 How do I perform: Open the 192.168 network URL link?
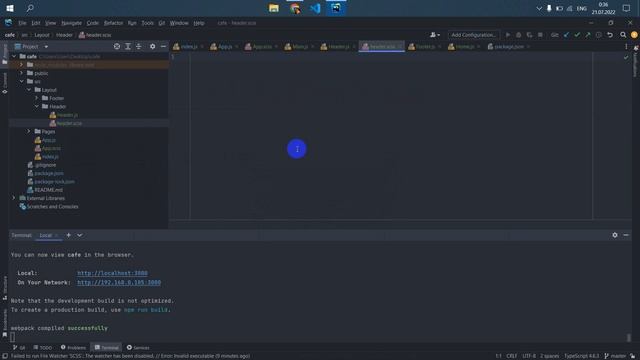click(119, 282)
